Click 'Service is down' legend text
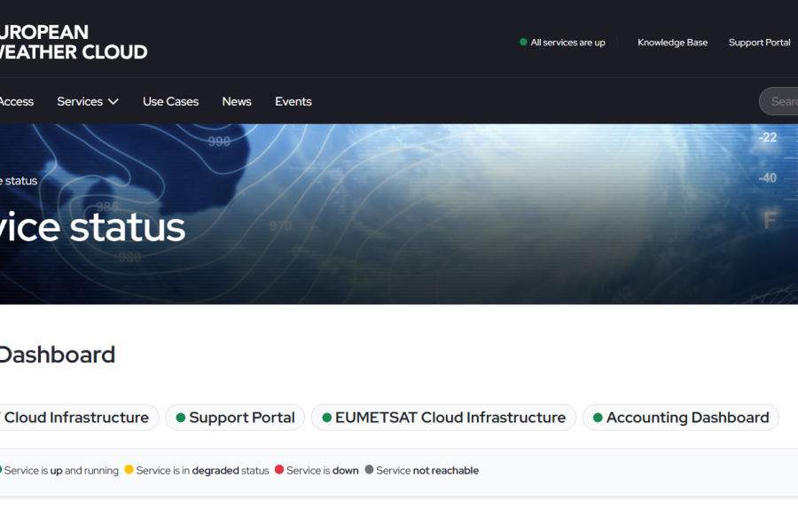 click(323, 471)
